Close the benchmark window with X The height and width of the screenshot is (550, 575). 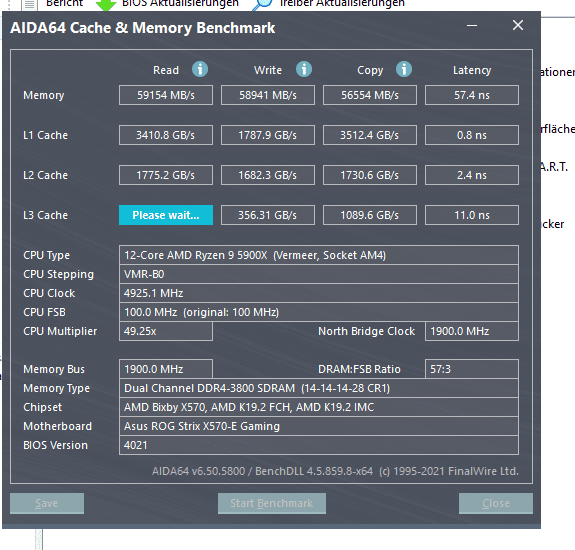[518, 25]
